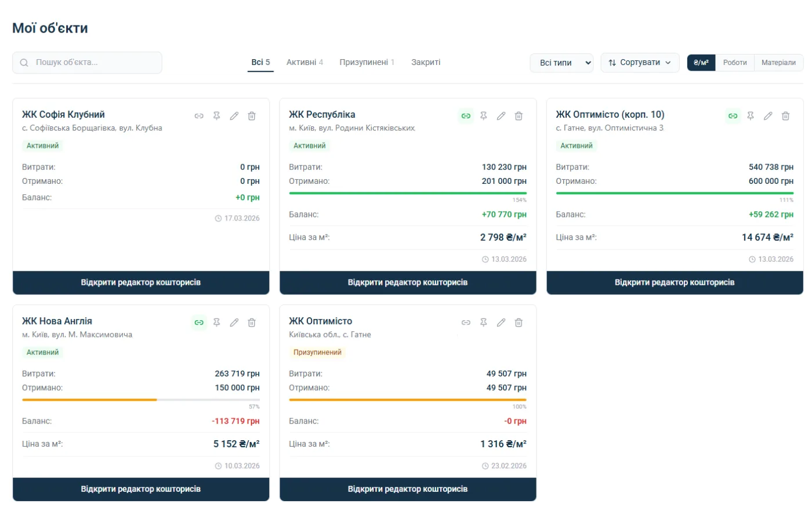Edit ЖК Нова Англія with pencil icon
This screenshot has height=522, width=812.
point(234,322)
